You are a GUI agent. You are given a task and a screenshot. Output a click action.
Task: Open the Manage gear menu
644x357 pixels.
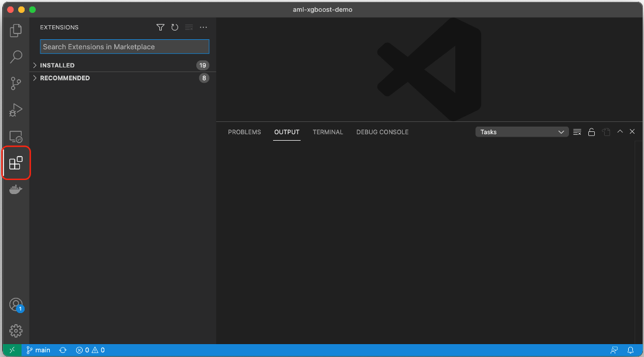(16, 331)
